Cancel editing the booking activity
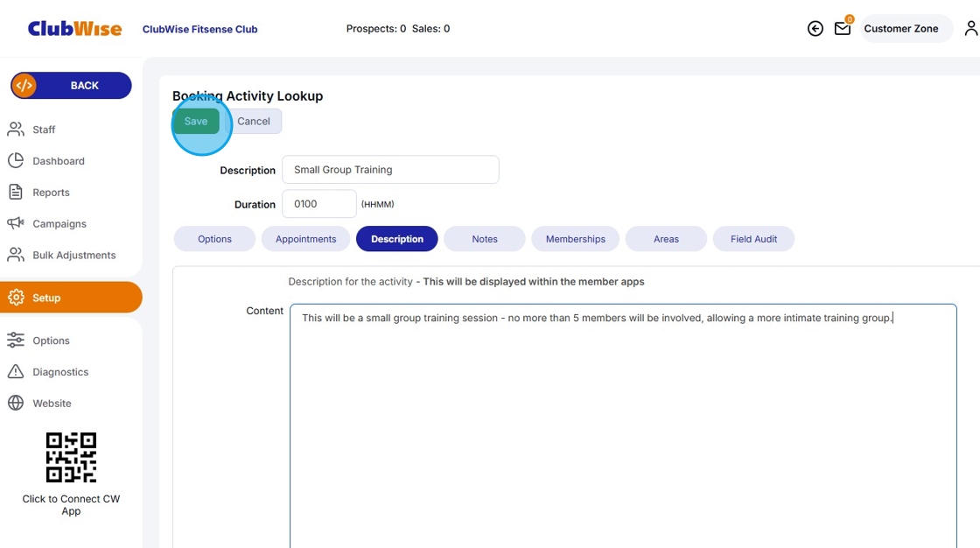Viewport: 980px width, 548px height. [253, 122]
